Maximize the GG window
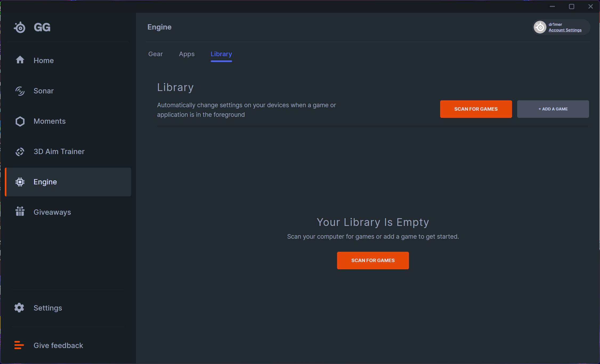 (571, 7)
